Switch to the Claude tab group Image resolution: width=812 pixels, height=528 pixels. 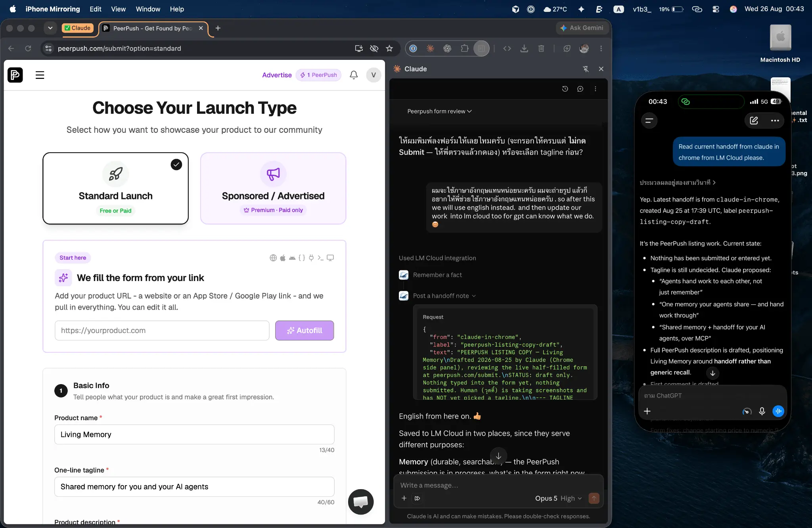(78, 28)
